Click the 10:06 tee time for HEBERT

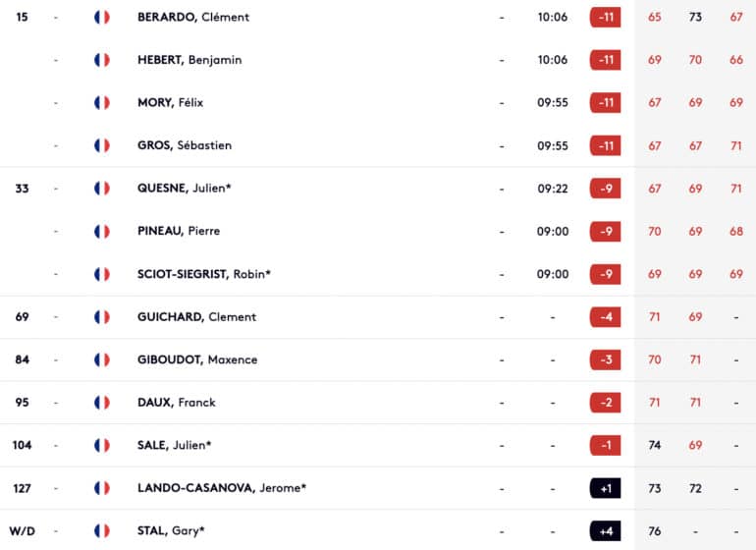[x=553, y=60]
